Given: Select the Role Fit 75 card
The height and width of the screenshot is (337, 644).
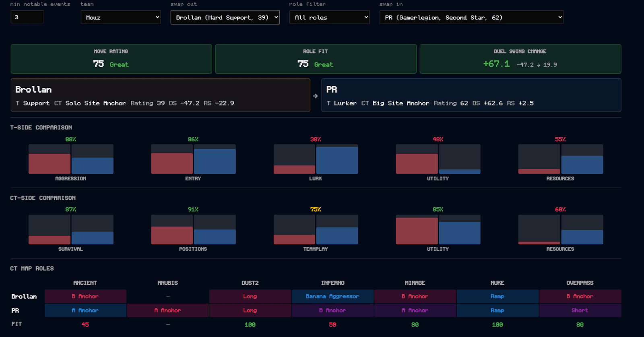Looking at the screenshot, I should tap(316, 59).
